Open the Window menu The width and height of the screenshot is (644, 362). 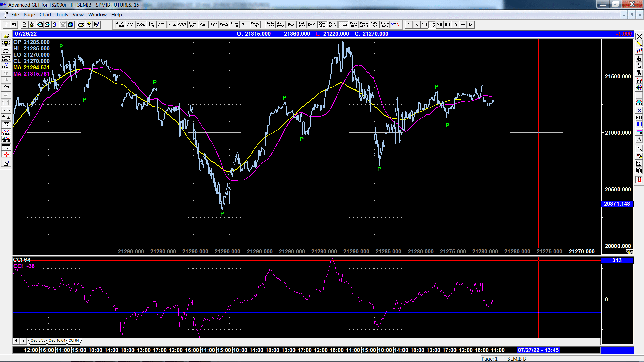[x=97, y=15]
